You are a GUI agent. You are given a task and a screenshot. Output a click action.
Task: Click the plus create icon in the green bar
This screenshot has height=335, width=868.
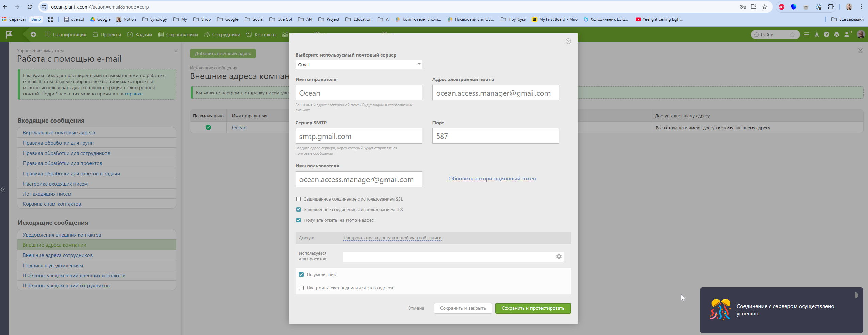tap(33, 34)
